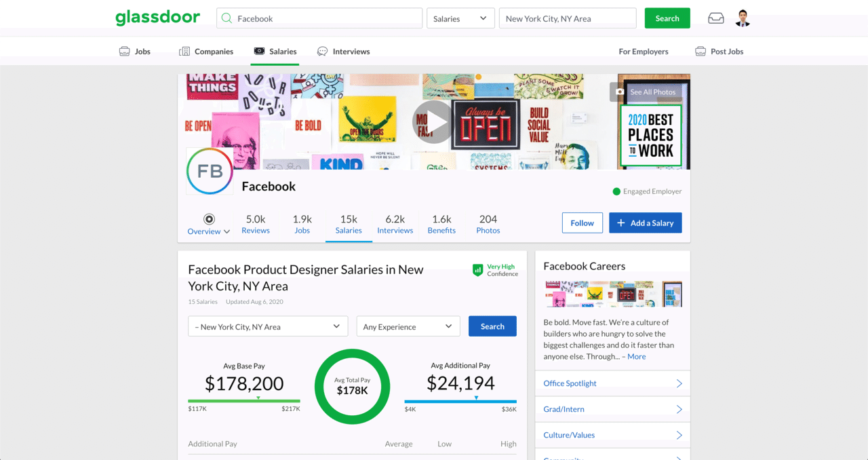Click the Add a Salary button
Viewport: 868px width, 460px height.
[x=646, y=223]
